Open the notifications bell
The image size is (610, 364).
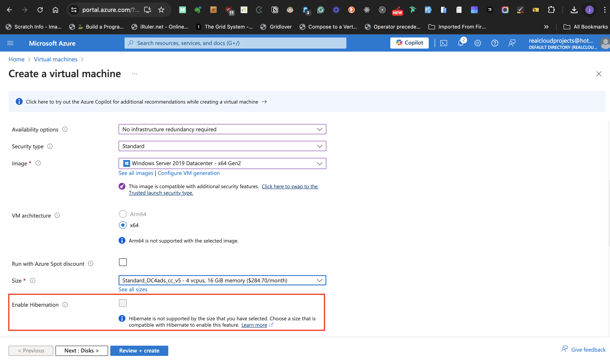(x=460, y=43)
